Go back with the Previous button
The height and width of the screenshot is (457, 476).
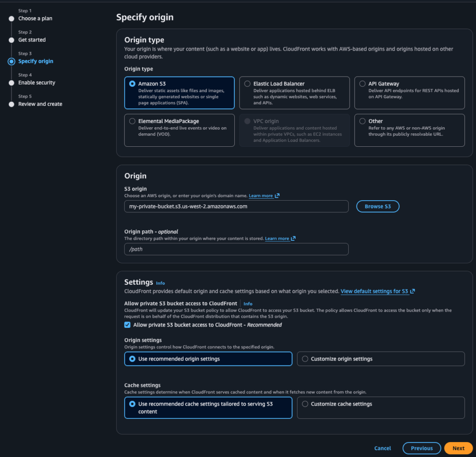(x=422, y=448)
